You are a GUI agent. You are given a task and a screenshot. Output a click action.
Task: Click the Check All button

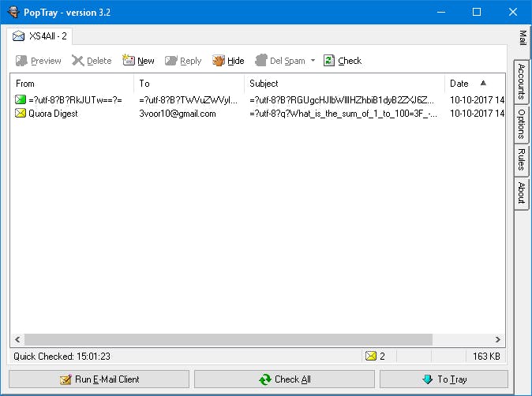pos(284,379)
